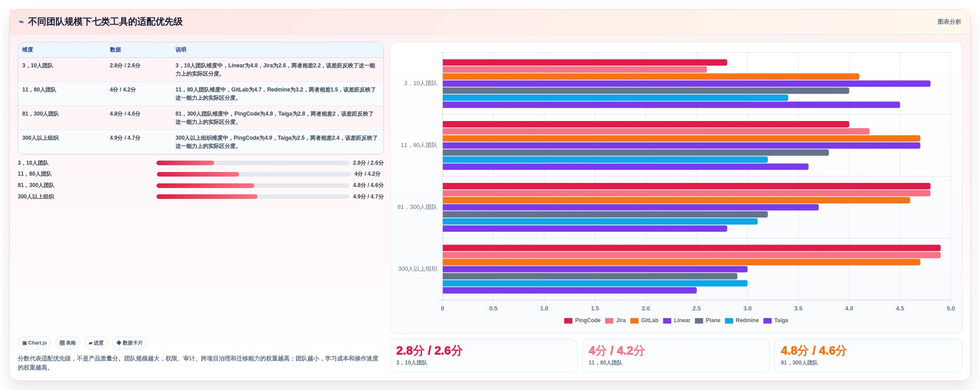Click PingCode bar in 300人以上组织 group
980x390 pixels.
(691, 248)
